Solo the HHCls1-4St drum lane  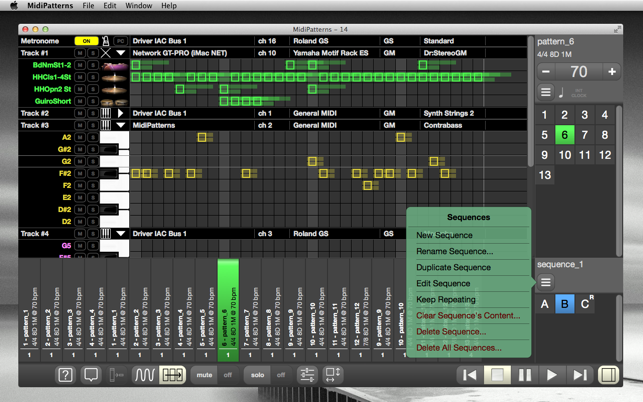point(93,77)
